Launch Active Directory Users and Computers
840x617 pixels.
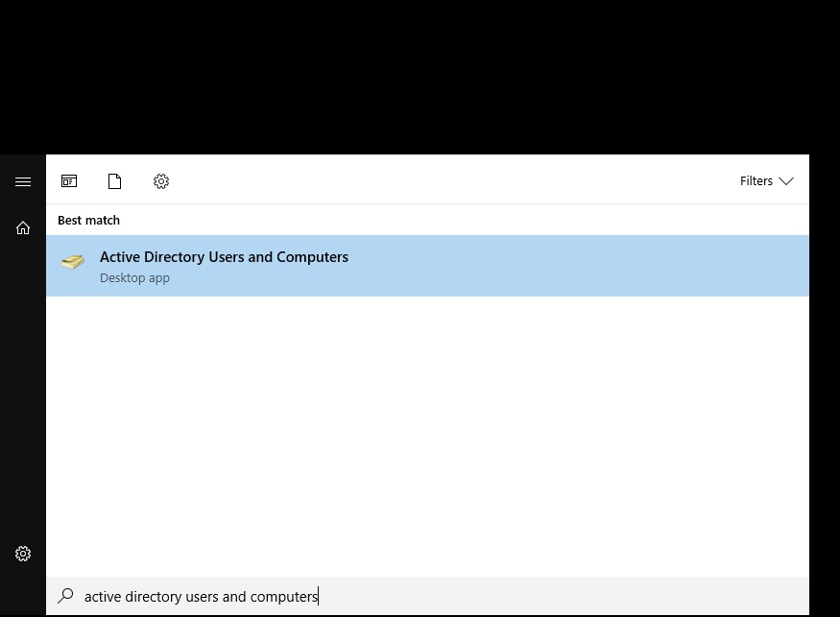point(224,257)
